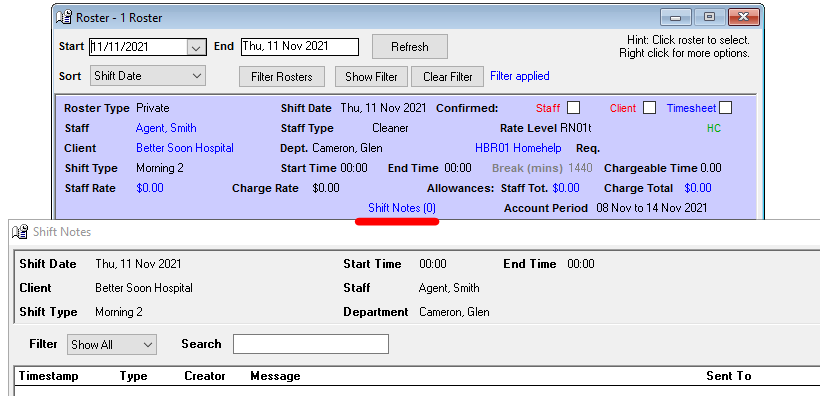Open the Shift Notes (0) link

(402, 208)
